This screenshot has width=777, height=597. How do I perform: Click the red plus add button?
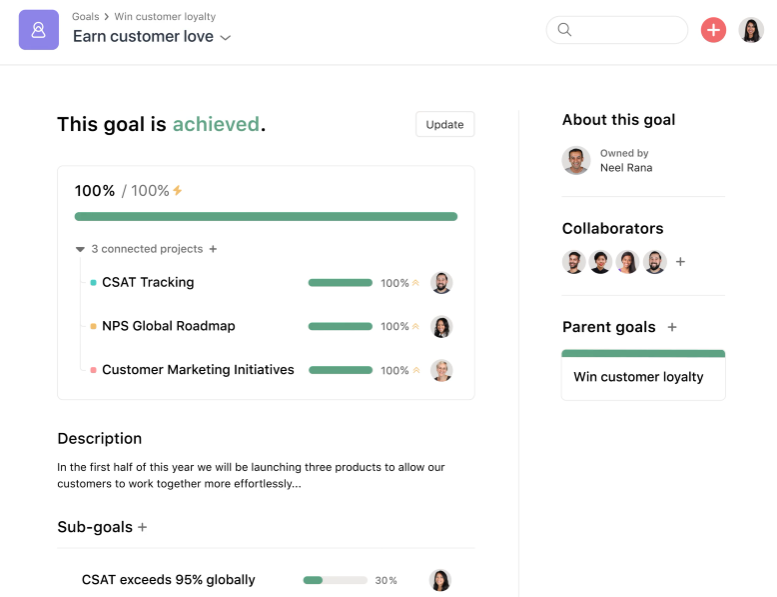713,30
